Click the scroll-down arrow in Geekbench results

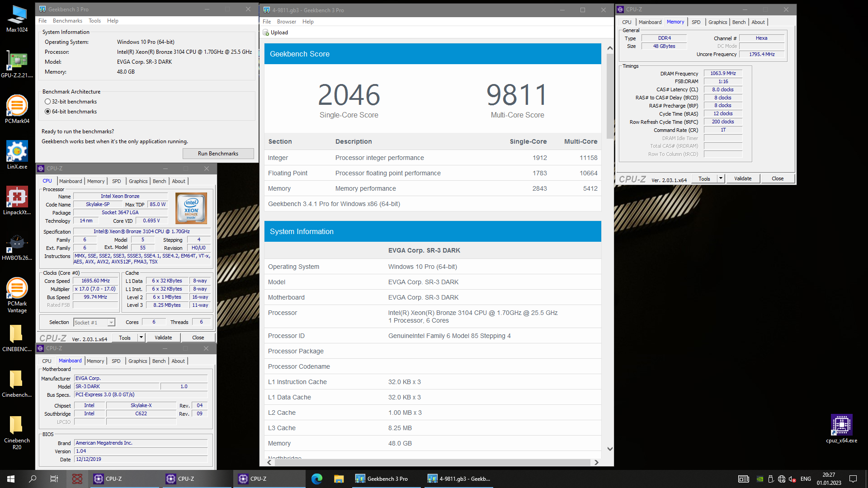[x=610, y=449]
